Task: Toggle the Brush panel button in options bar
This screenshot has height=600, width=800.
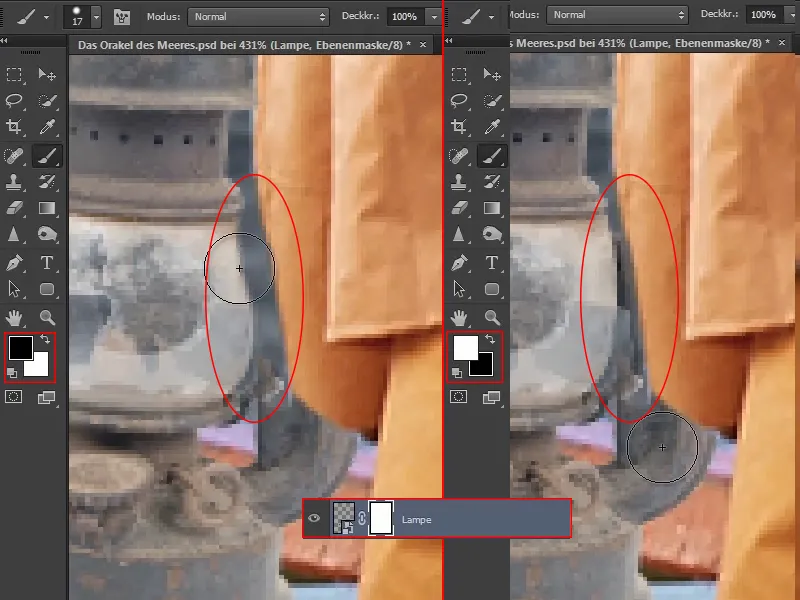Action: [x=121, y=17]
